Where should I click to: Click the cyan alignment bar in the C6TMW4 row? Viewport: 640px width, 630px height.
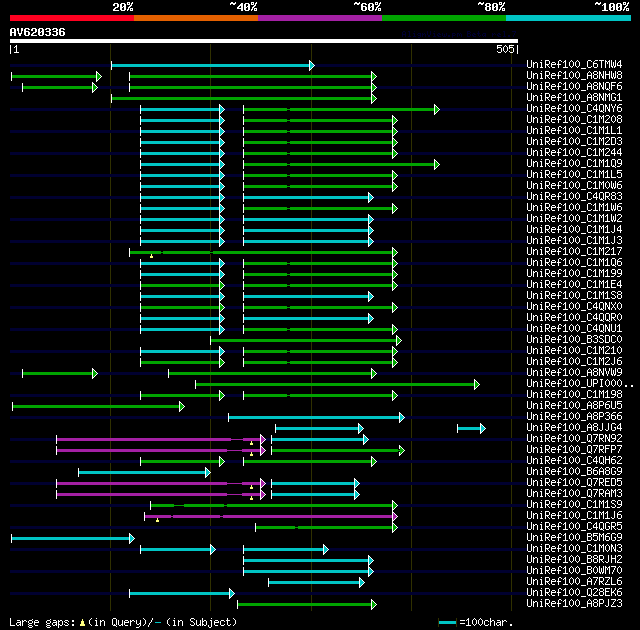point(213,65)
